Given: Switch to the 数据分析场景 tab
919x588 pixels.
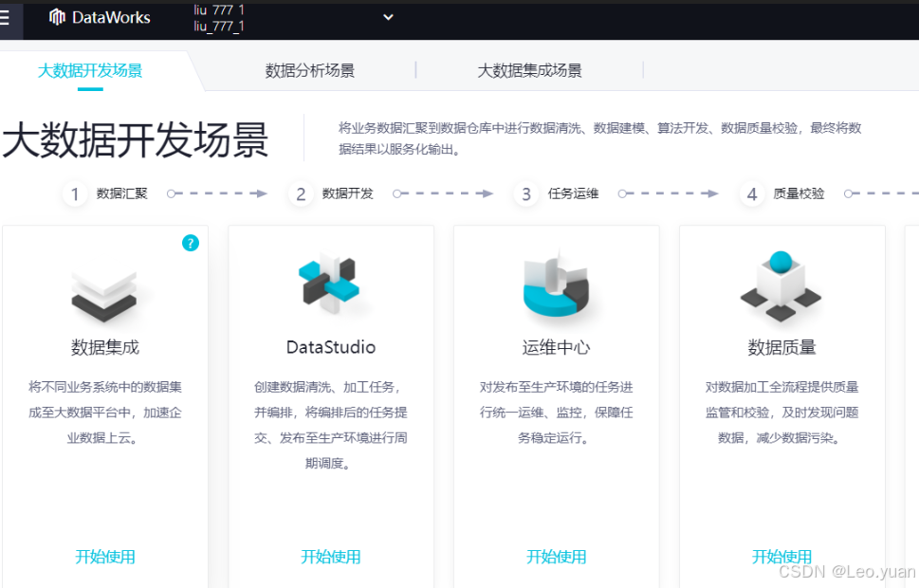Looking at the screenshot, I should tap(310, 71).
